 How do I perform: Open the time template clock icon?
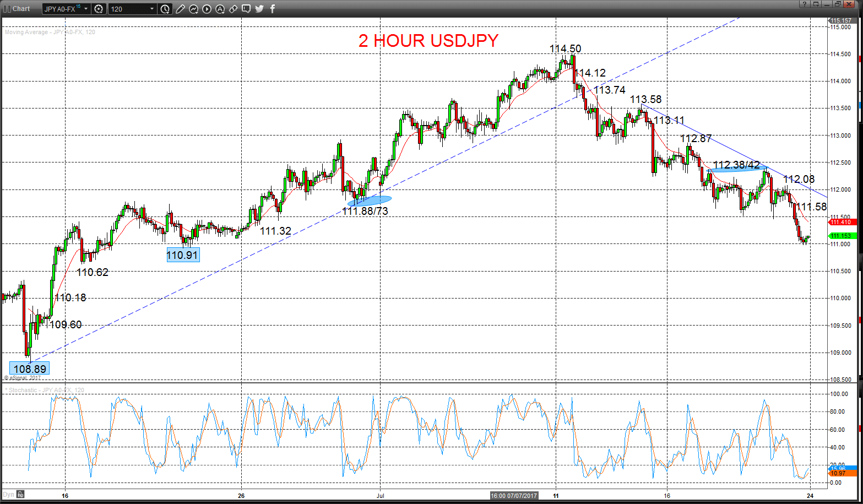click(165, 9)
